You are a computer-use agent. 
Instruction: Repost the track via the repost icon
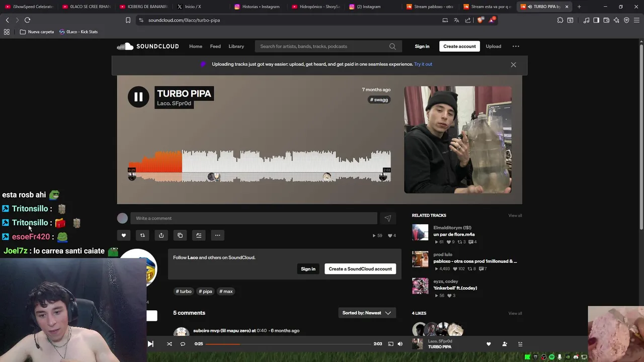click(142, 235)
